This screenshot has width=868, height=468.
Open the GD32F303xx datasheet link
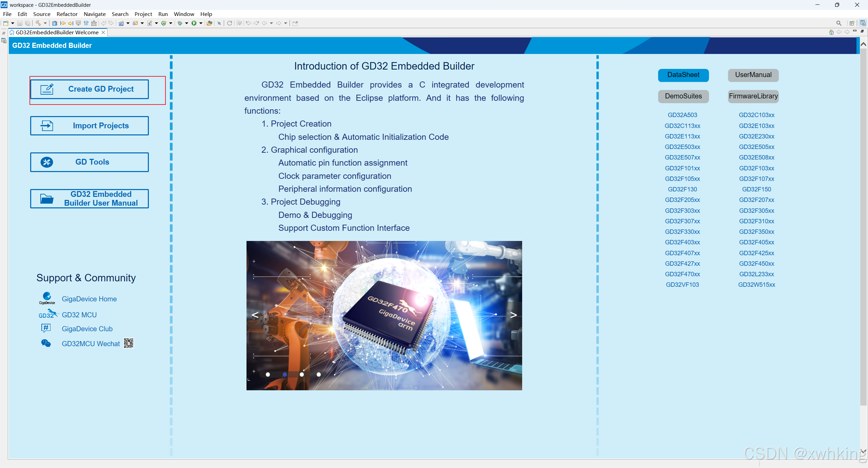click(x=682, y=210)
